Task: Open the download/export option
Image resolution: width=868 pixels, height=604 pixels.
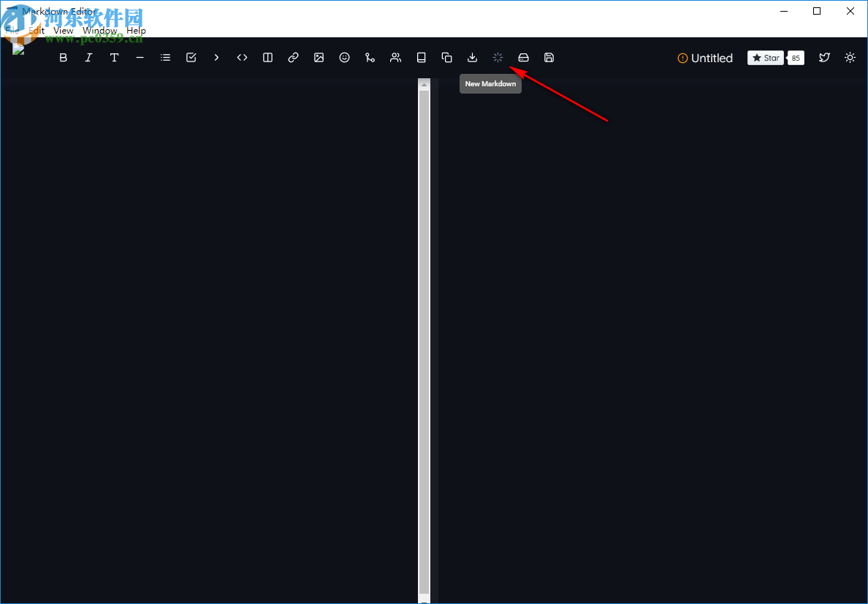Action: tap(472, 57)
